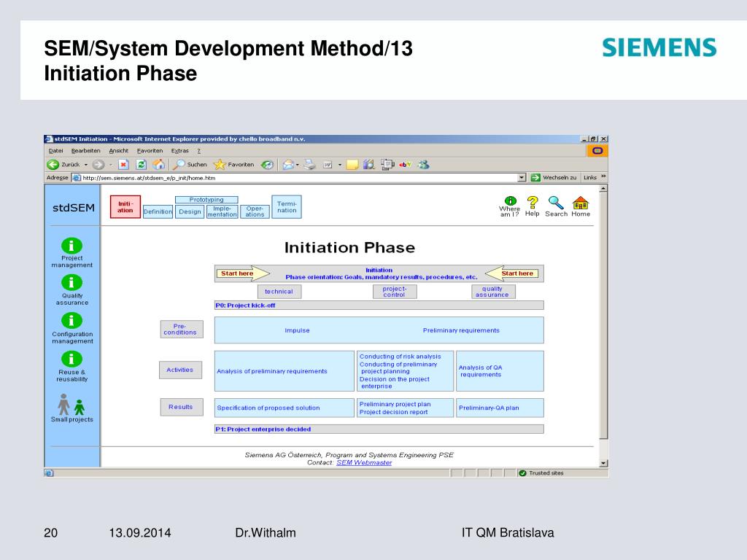Click the yellow note folder icon
The height and width of the screenshot is (560, 747).
(x=352, y=165)
